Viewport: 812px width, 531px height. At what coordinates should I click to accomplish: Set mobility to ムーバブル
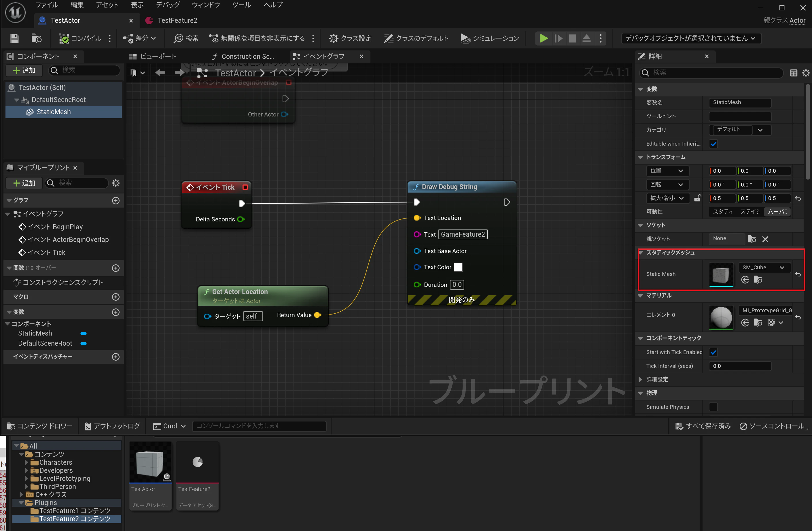[777, 212]
